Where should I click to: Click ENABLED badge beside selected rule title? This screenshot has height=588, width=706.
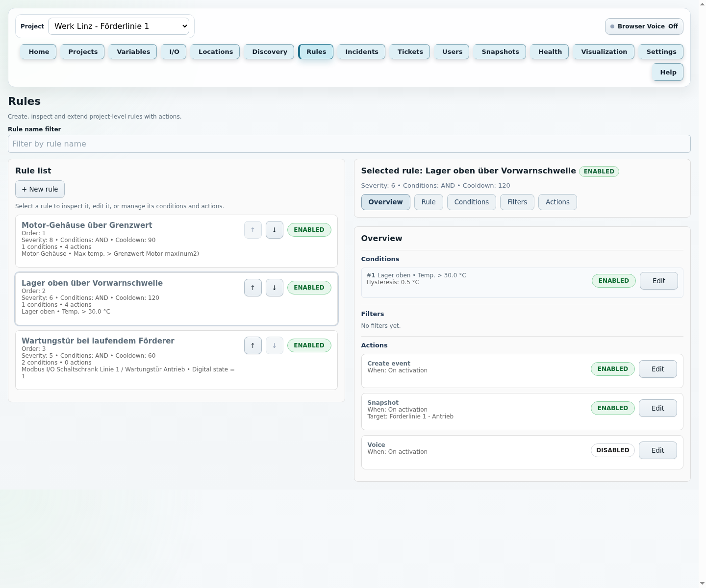(599, 171)
